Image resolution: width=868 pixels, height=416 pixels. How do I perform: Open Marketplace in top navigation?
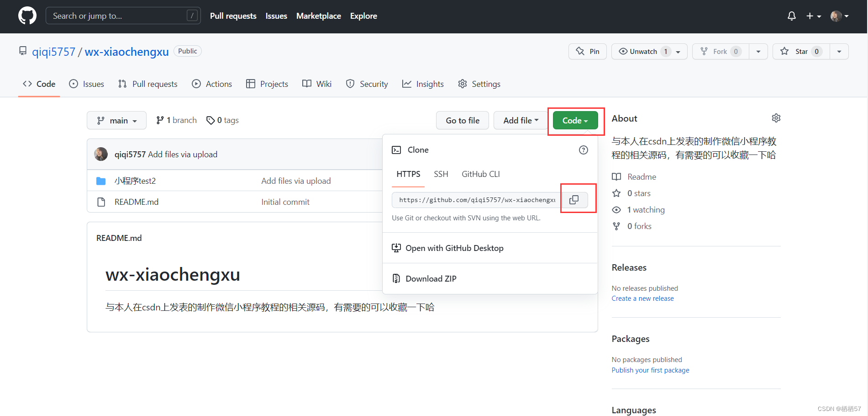click(x=319, y=16)
